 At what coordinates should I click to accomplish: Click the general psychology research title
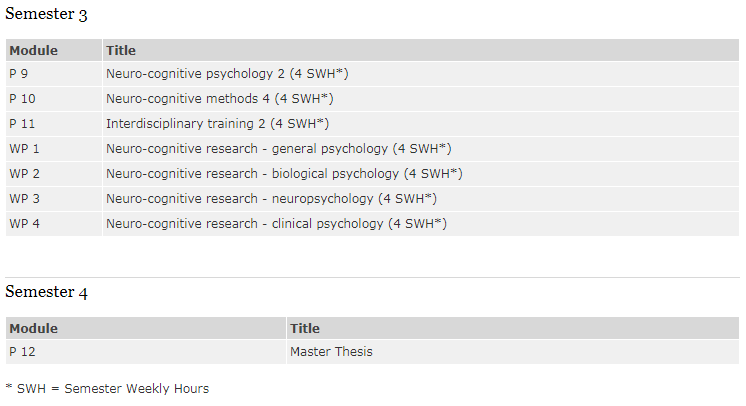(279, 149)
